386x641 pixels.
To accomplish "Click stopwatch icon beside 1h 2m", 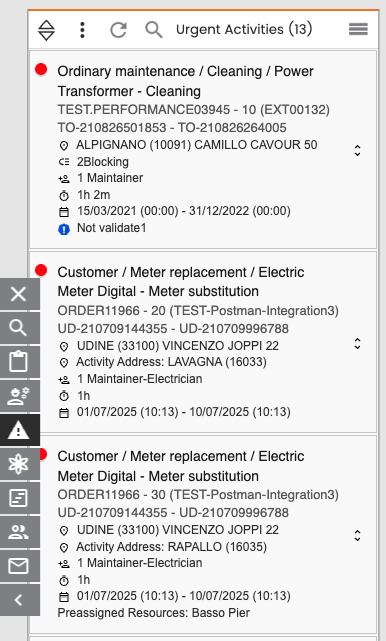I will pyautogui.click(x=64, y=196).
